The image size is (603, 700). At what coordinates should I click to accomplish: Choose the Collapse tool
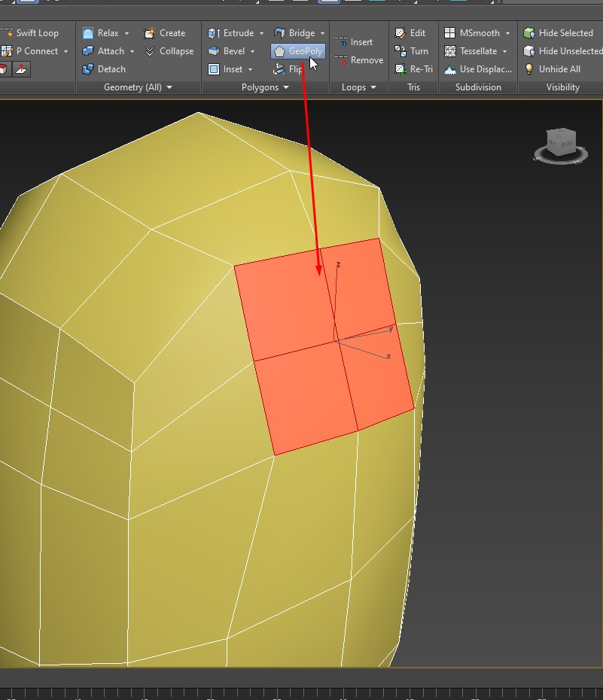click(x=169, y=51)
